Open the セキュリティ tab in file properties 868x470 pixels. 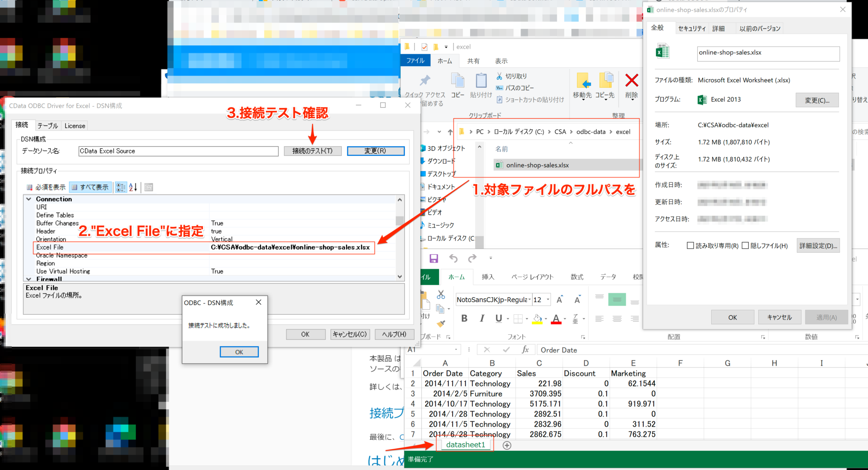692,28
